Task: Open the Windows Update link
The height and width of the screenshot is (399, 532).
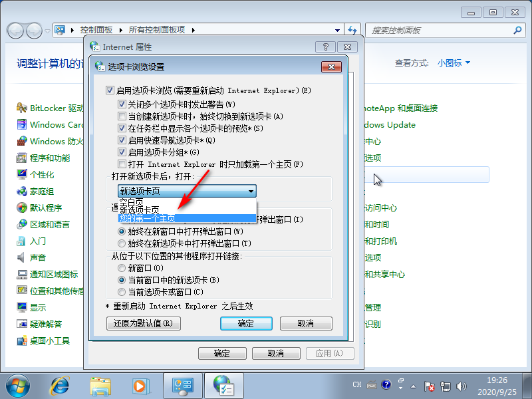Action: pyautogui.click(x=390, y=124)
